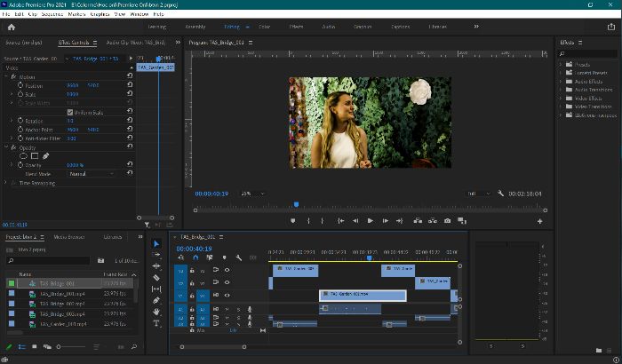622x364 pixels.
Task: Select the Slip tool
Action: pos(156,289)
